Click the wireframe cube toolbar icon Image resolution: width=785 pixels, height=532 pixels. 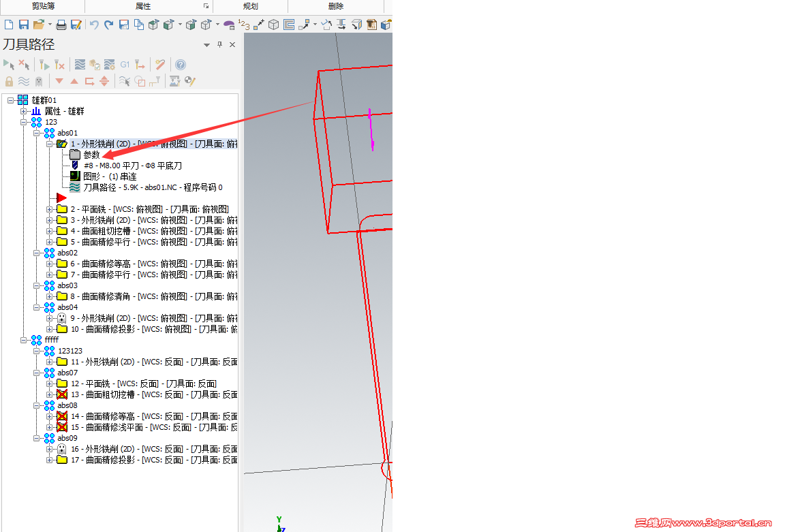(x=273, y=25)
